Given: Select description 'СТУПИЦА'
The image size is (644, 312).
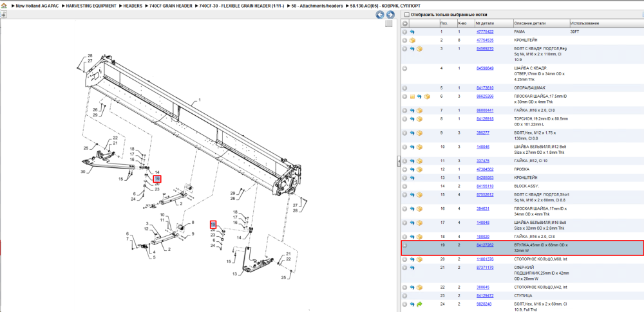Looking at the screenshot, I should tap(523, 295).
